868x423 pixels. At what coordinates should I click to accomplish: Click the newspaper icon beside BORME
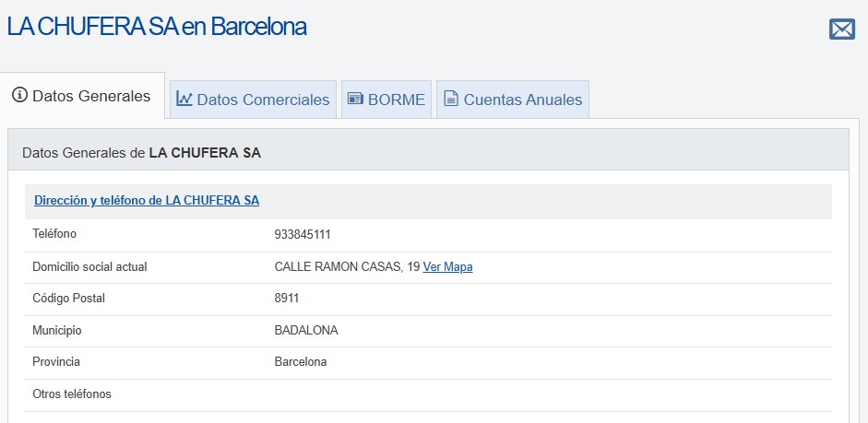tap(355, 99)
